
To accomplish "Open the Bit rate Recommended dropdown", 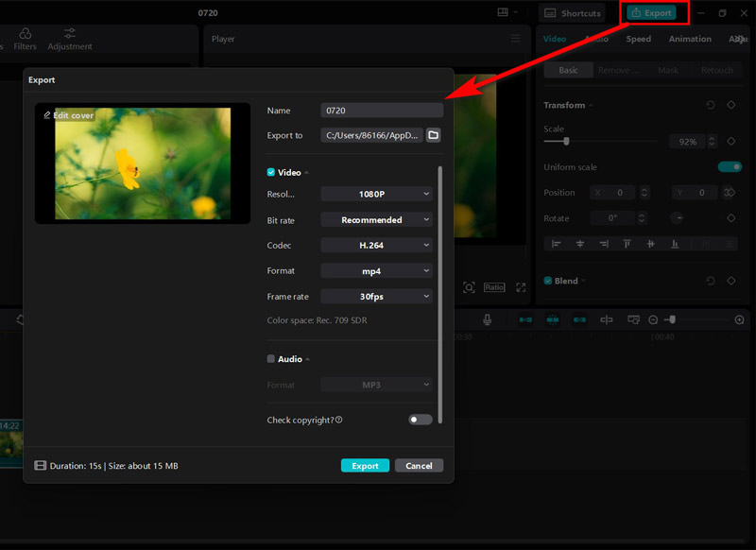I will click(x=376, y=220).
